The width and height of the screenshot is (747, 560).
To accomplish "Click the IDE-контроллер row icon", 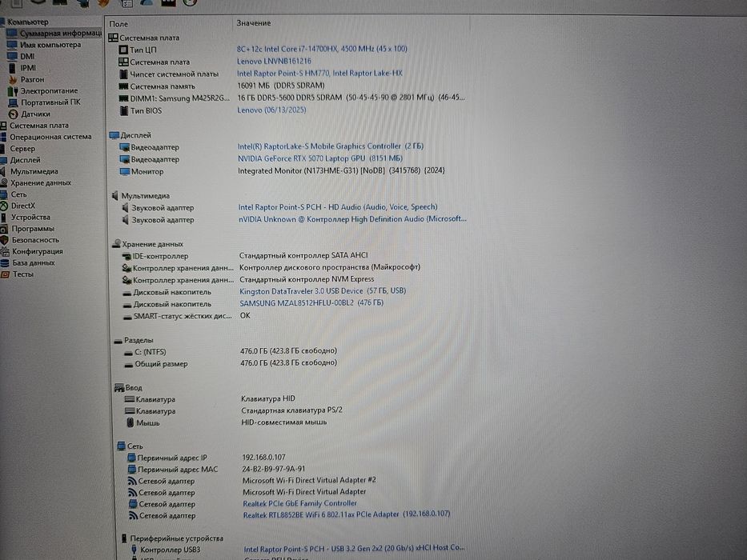I will tap(127, 257).
